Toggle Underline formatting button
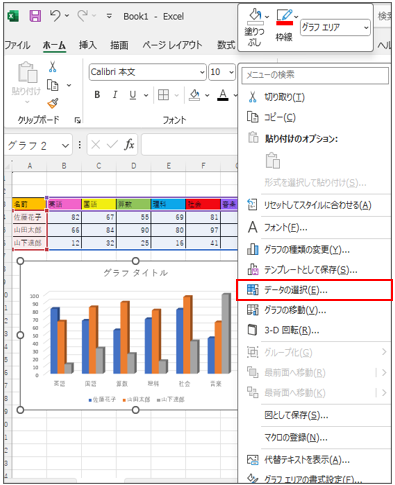The height and width of the screenshot is (485, 395). (133, 95)
